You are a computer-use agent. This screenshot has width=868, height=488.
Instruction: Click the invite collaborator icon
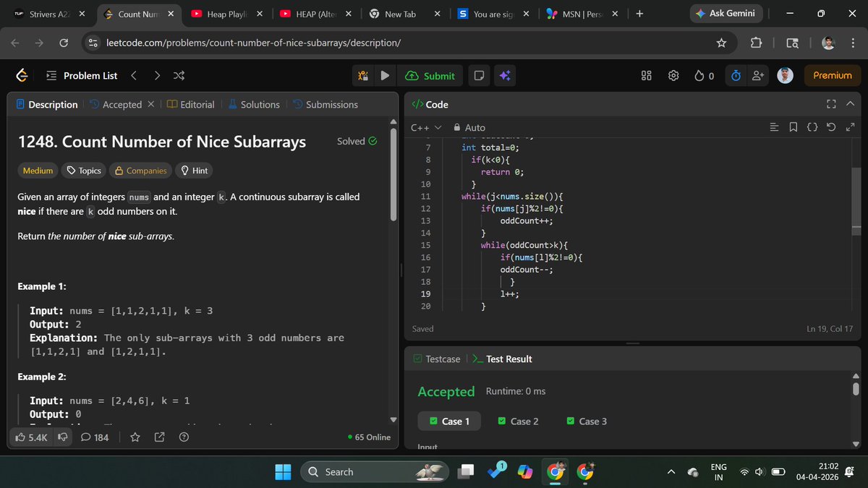click(758, 75)
